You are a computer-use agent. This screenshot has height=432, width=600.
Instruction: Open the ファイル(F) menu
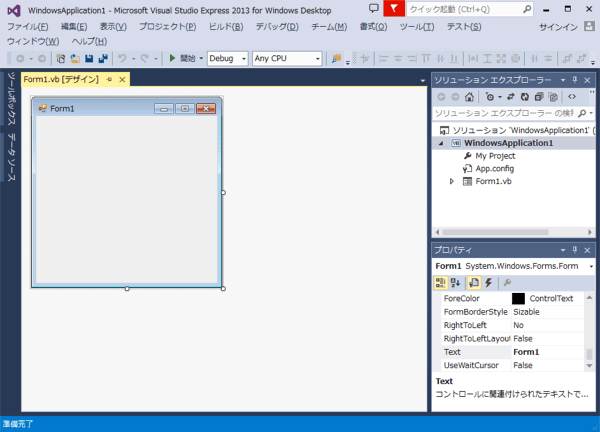pos(28,26)
